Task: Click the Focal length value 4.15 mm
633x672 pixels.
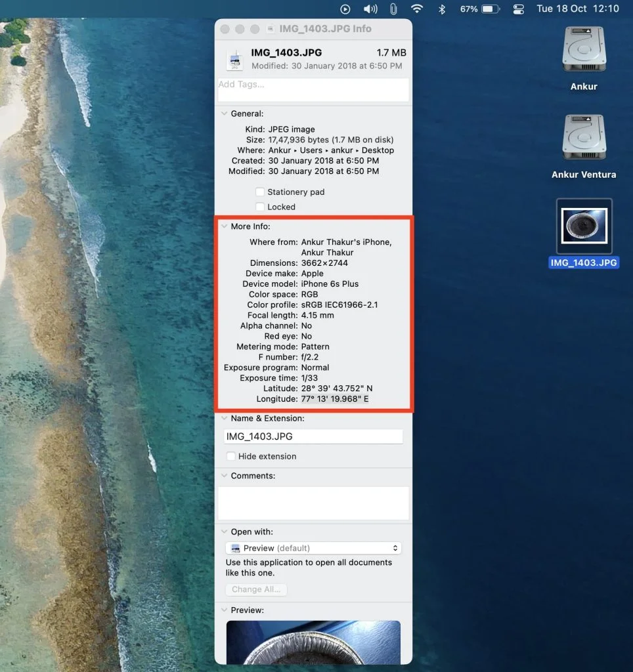Action: (317, 315)
